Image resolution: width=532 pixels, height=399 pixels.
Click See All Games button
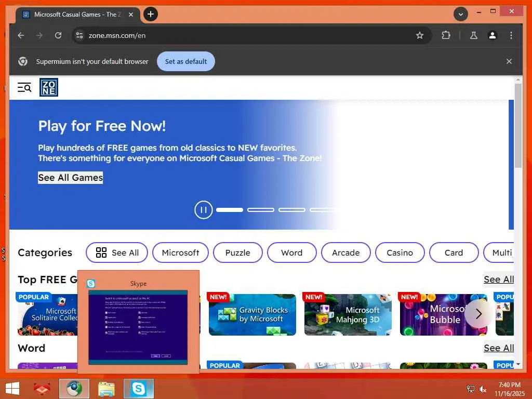70,178
